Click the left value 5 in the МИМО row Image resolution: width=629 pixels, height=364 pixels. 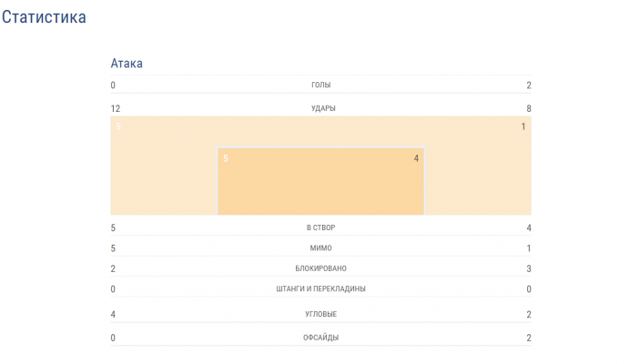(x=113, y=248)
